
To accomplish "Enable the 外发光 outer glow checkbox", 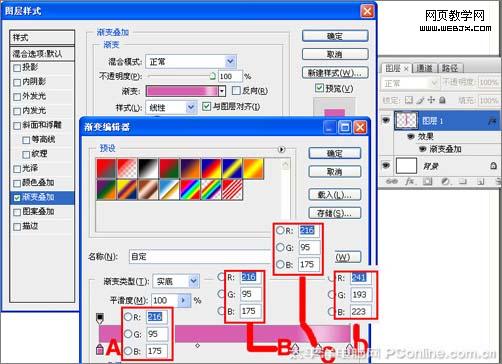I will 17,97.
